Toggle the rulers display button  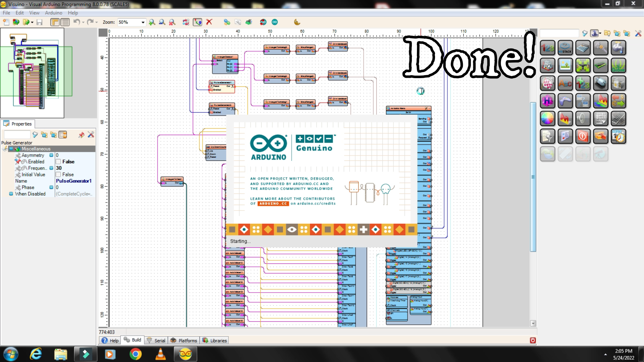(x=55, y=22)
